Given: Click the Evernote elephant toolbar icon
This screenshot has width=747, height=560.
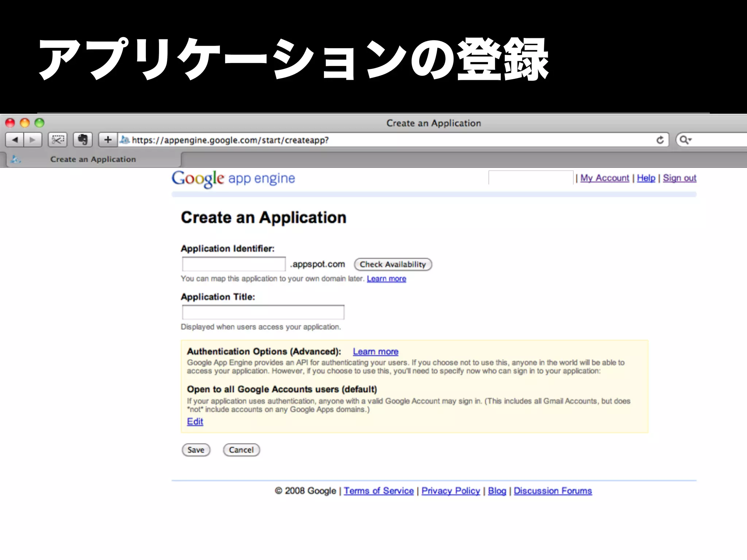Looking at the screenshot, I should pos(83,140).
